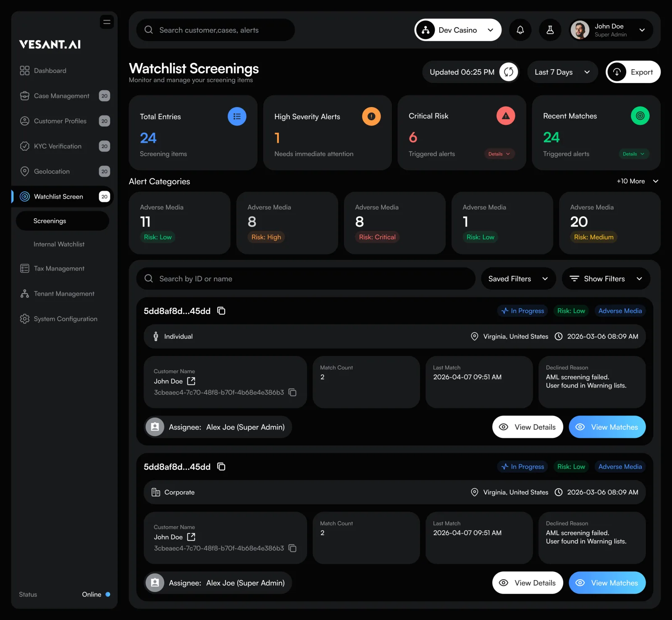Click Case Management 20 count badge
Image resolution: width=672 pixels, height=620 pixels.
point(105,96)
